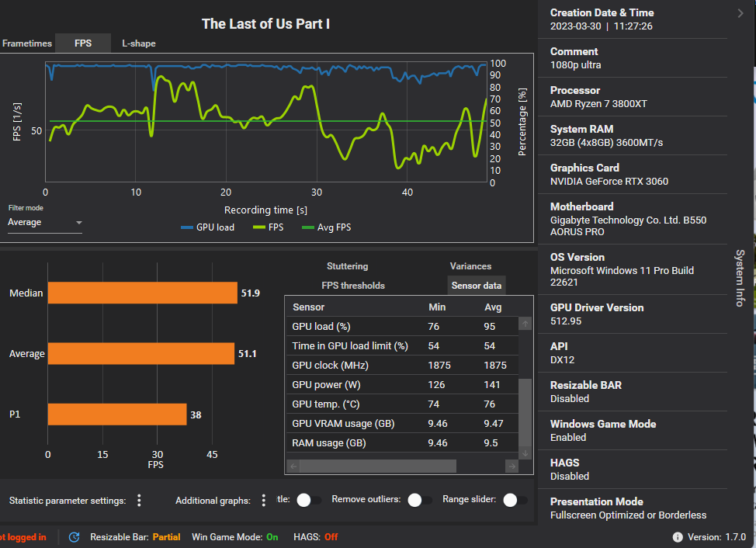Select the GPU power (W) row
This screenshot has width=756, height=548.
coord(402,385)
